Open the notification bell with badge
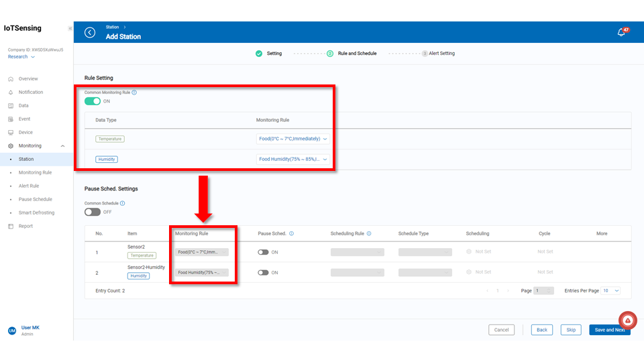The width and height of the screenshot is (644, 362). point(621,33)
